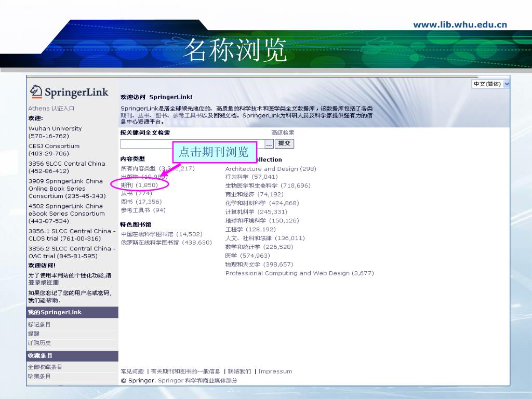Click 3856.2 SLCC Central China OAC trial
Image resolution: width=532 pixels, height=399 pixels.
(x=72, y=252)
